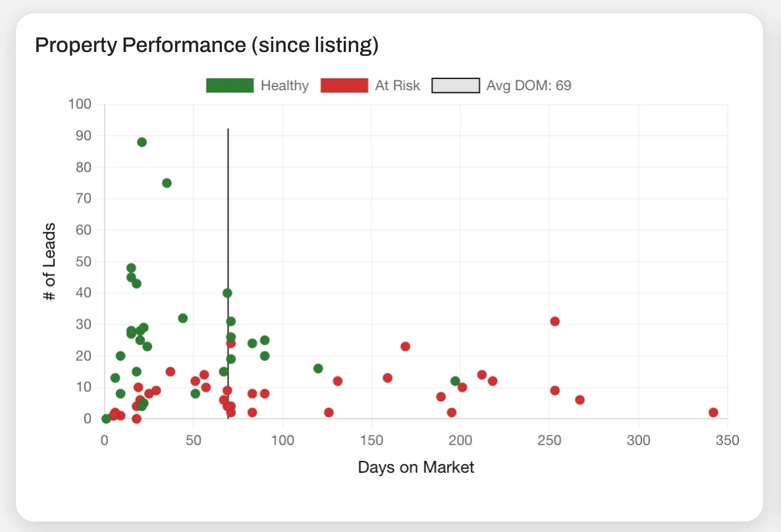
Task: Select the highest green point near 88 leads
Action: tap(141, 141)
